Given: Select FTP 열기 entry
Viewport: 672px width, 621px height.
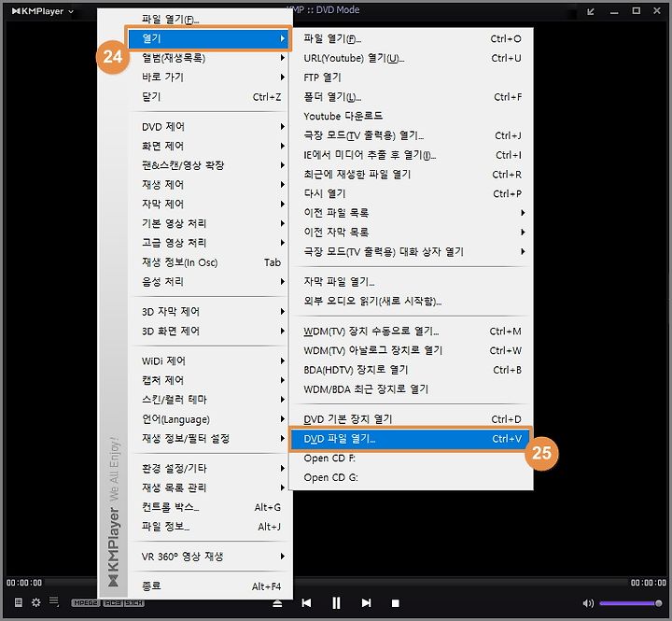Looking at the screenshot, I should click(x=413, y=78).
